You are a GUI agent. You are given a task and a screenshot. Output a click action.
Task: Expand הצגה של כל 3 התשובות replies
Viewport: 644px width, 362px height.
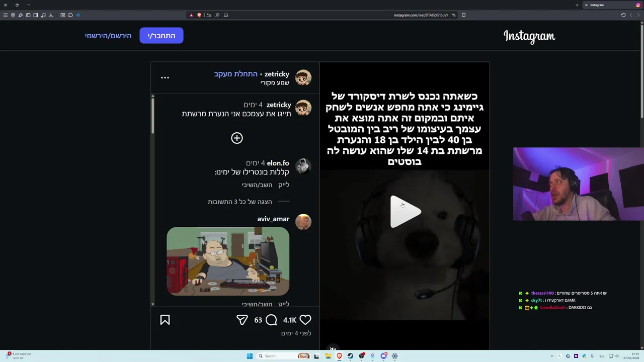coord(240,202)
